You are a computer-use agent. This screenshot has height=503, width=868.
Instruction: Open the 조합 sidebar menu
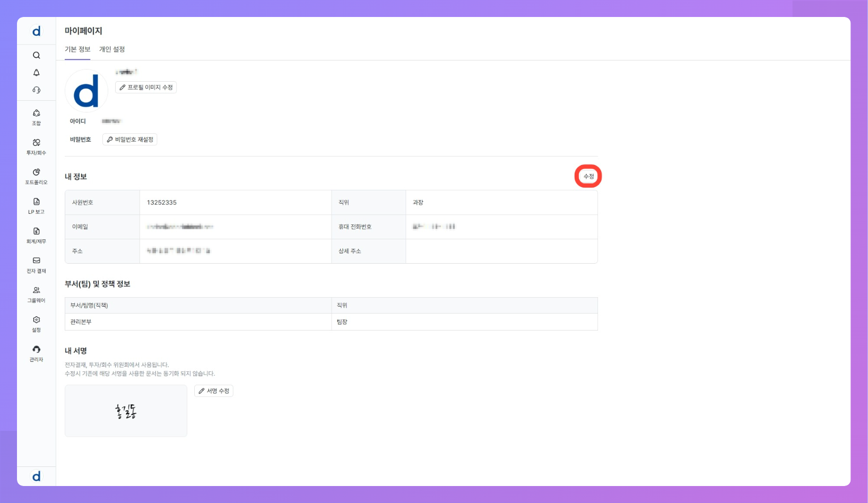pos(36,117)
